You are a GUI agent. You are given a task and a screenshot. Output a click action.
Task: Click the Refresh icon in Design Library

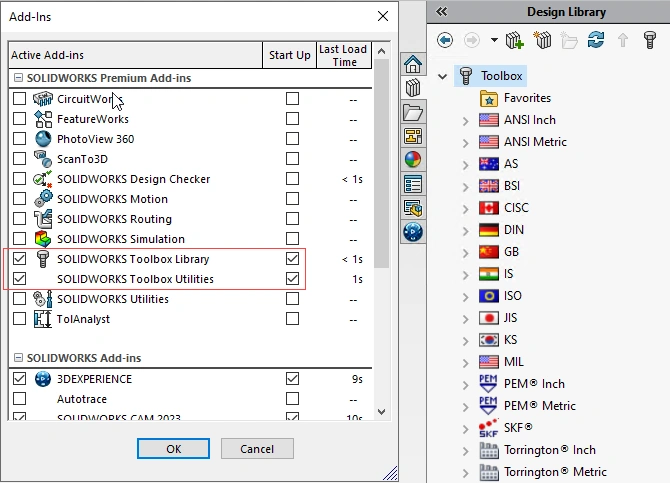[596, 40]
